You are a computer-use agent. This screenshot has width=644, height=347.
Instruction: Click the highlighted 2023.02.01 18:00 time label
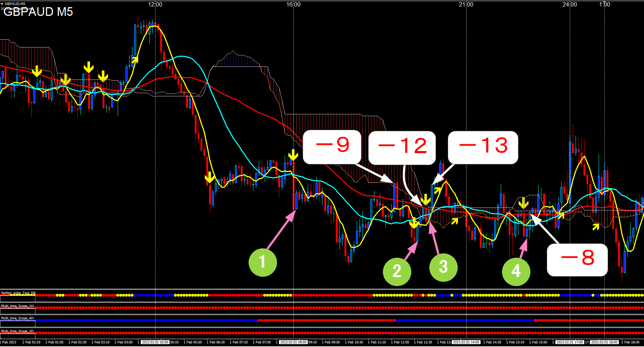click(604, 342)
